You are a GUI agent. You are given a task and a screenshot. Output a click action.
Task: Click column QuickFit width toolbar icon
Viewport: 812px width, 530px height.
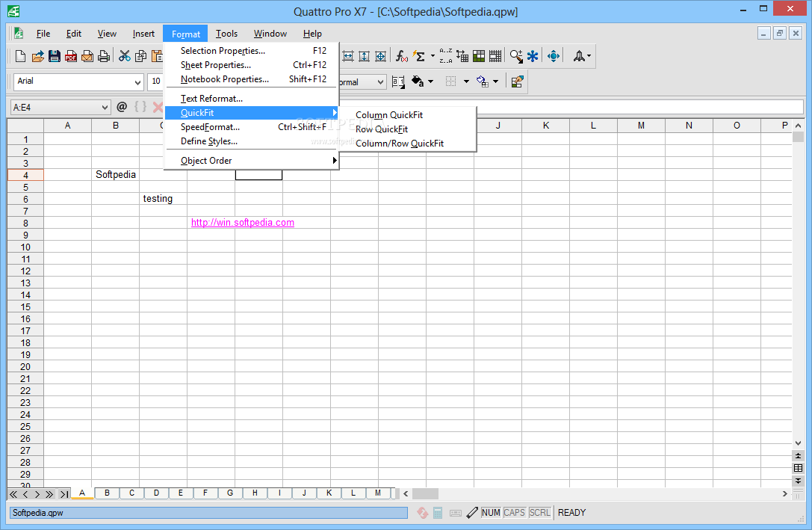click(348, 56)
